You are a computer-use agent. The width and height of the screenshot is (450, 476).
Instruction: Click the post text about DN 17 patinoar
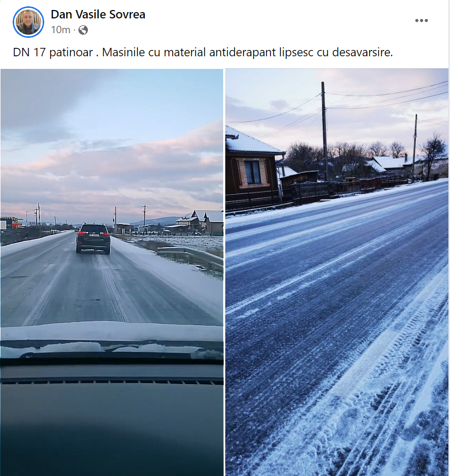tap(203, 52)
